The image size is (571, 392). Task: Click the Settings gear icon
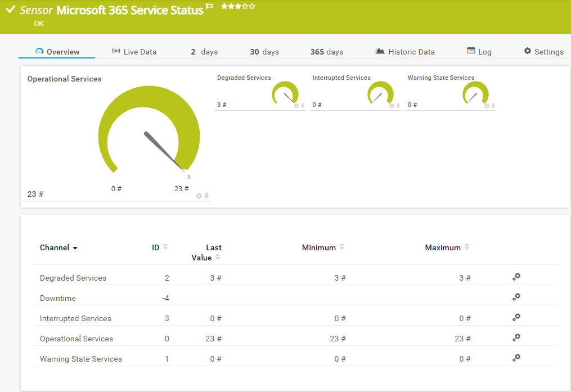[527, 51]
